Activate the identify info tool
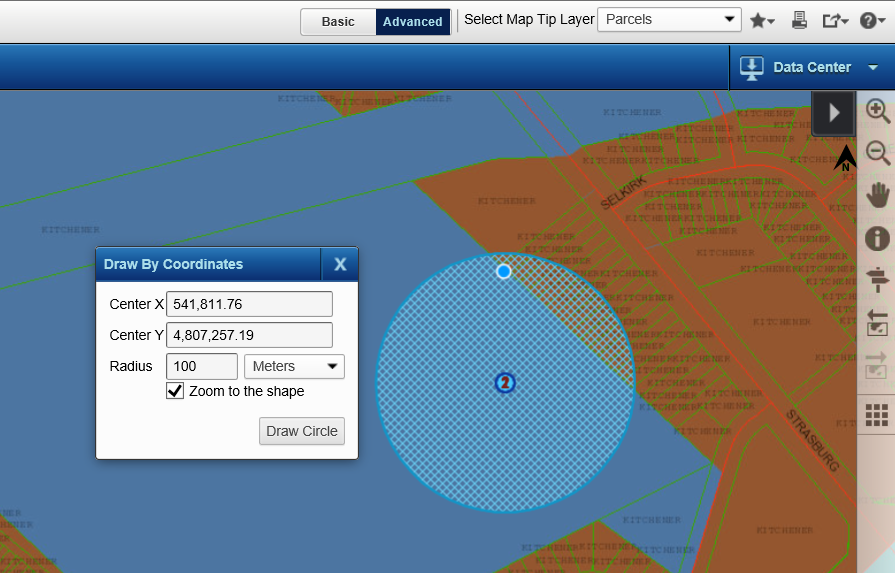 877,238
